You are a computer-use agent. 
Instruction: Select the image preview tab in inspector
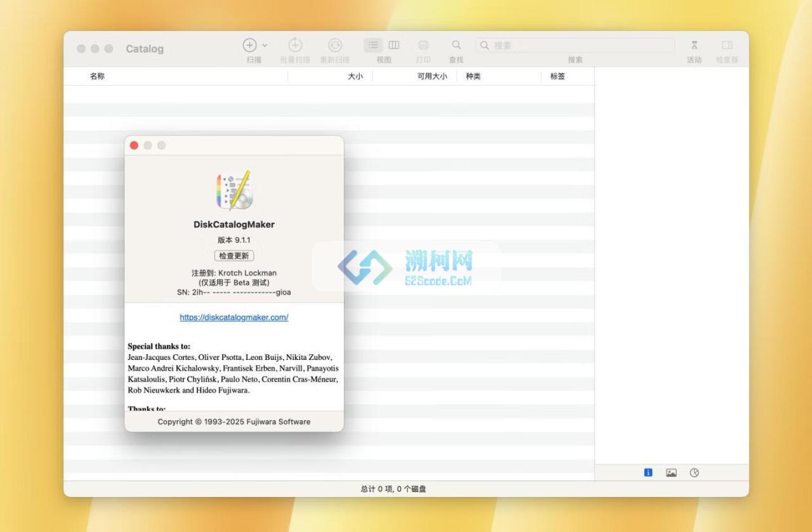tap(671, 472)
